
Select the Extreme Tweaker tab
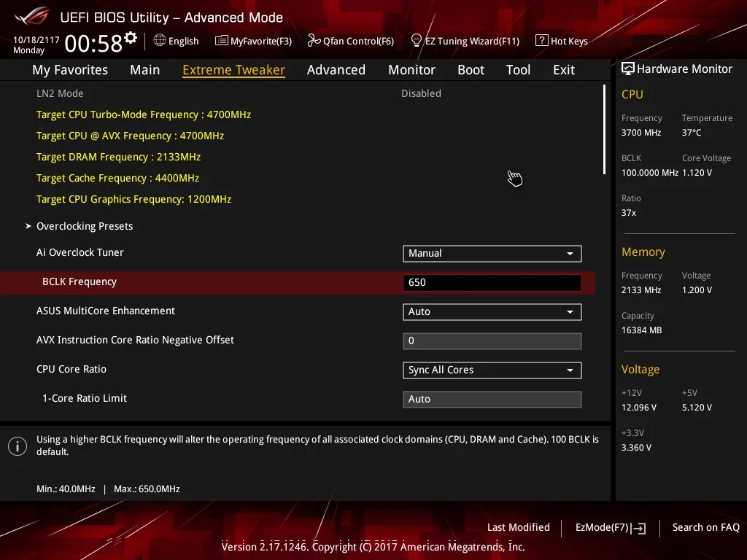234,70
